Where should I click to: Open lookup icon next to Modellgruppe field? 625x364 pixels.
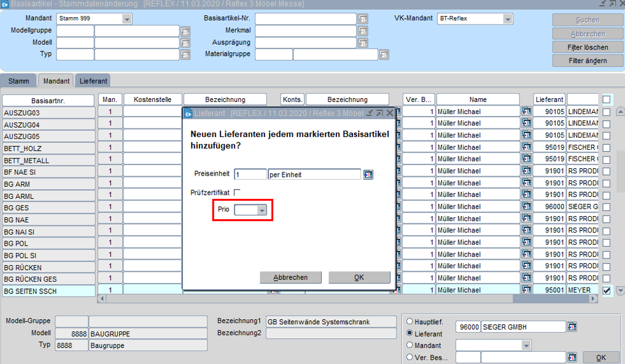(x=185, y=31)
